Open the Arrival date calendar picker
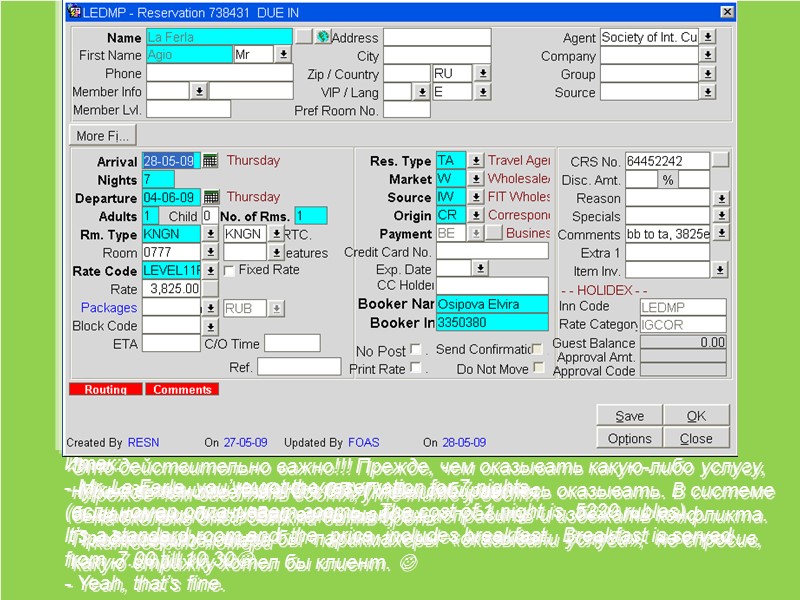Screen dimensions: 800x600 (210, 161)
